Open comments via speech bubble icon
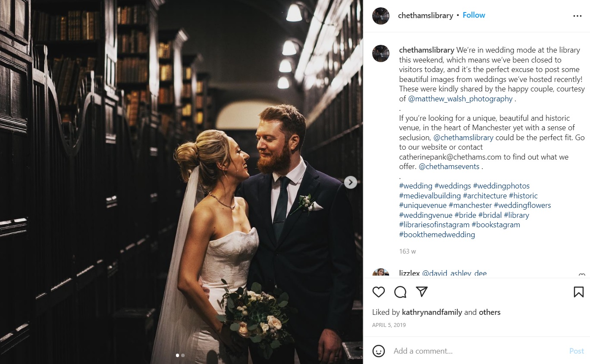This screenshot has height=364, width=590. click(400, 292)
